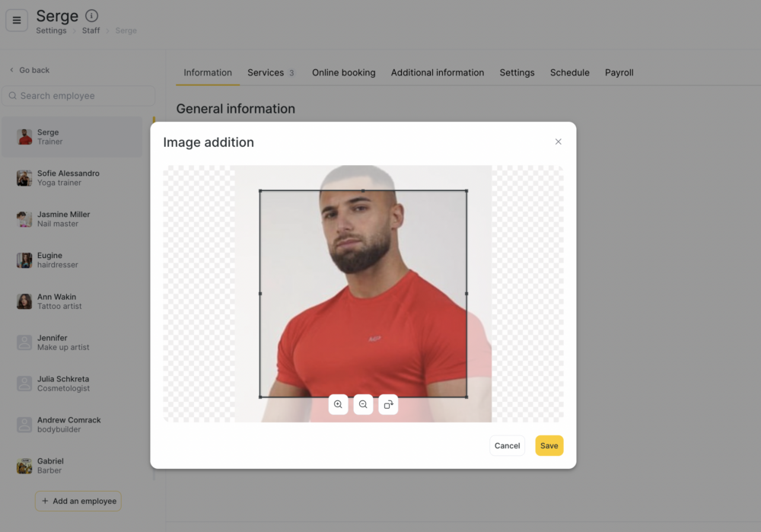Close the Image addition dialog
Viewport: 761px width, 532px height.
(558, 142)
